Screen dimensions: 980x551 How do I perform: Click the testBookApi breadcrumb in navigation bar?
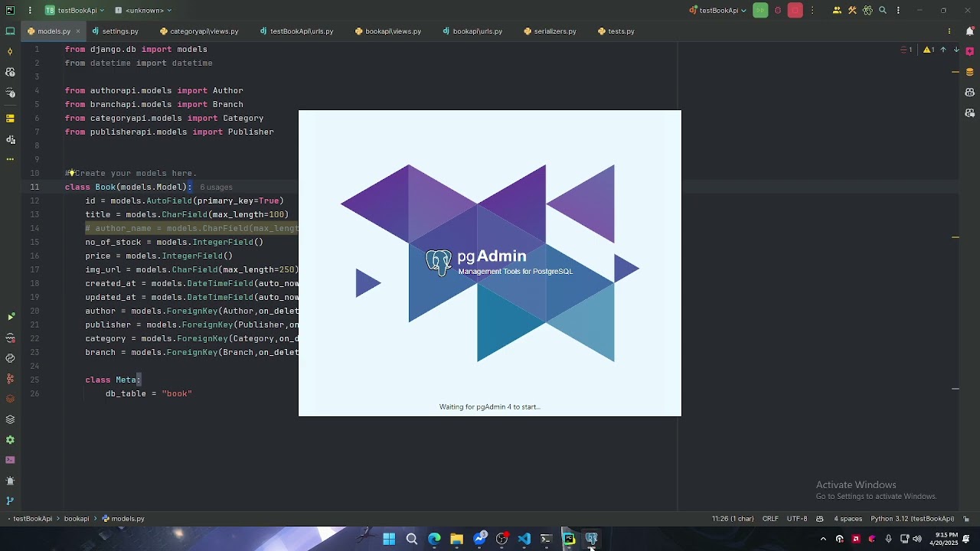click(x=32, y=519)
